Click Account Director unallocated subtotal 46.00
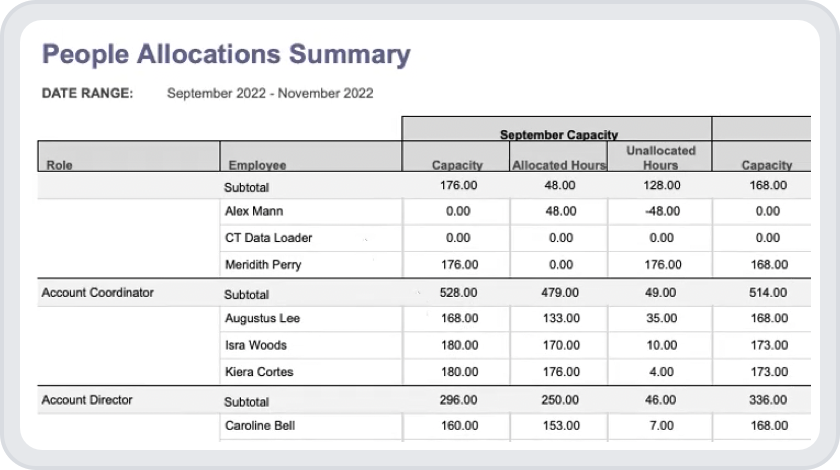840x470 pixels. click(661, 400)
